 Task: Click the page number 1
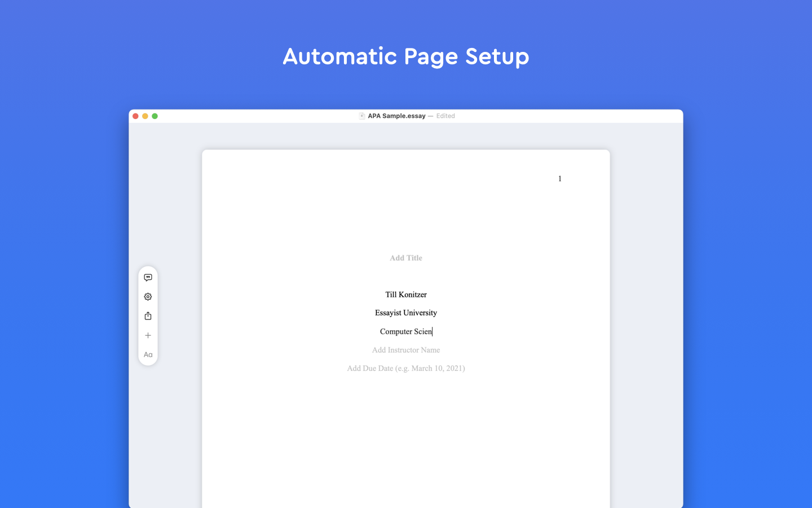pyautogui.click(x=559, y=178)
